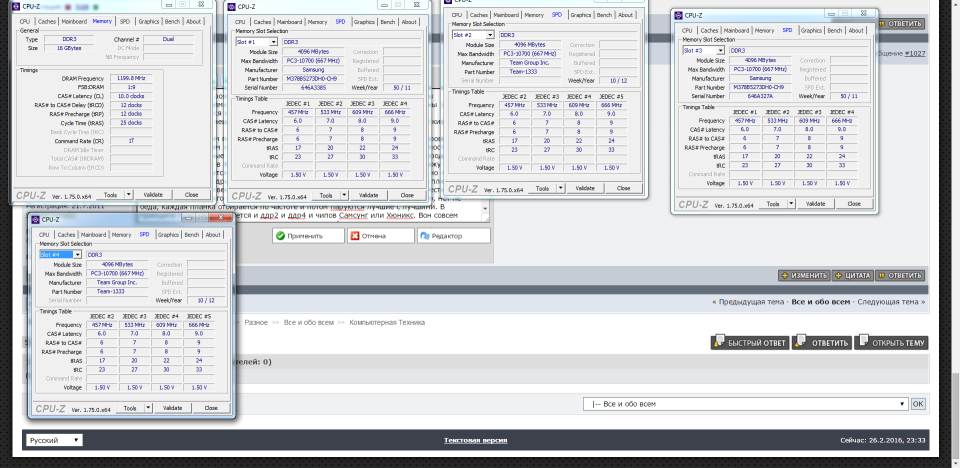Select Graphics tab in Slot #1 CPU-Z window

click(x=364, y=21)
